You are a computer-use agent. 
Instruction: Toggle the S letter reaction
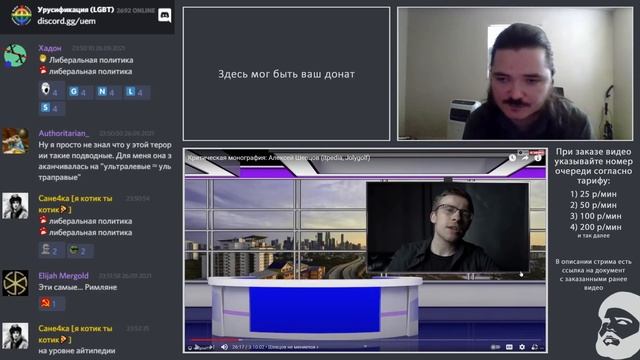pos(51,108)
